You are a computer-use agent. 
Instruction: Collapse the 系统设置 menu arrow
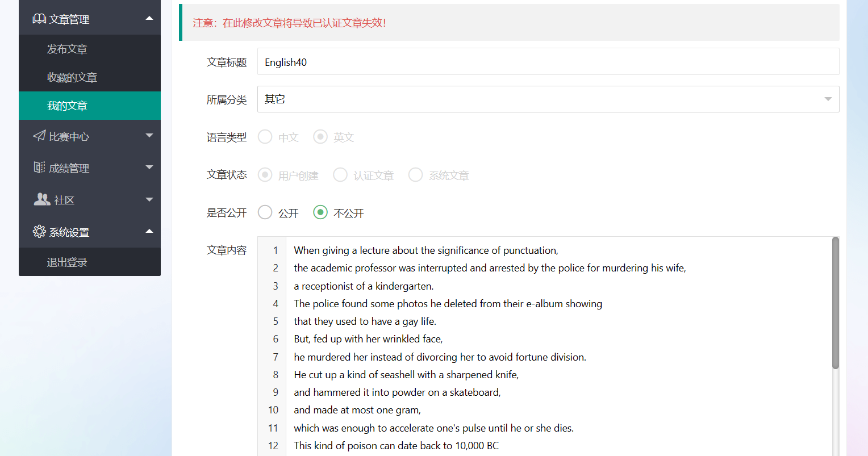(149, 231)
